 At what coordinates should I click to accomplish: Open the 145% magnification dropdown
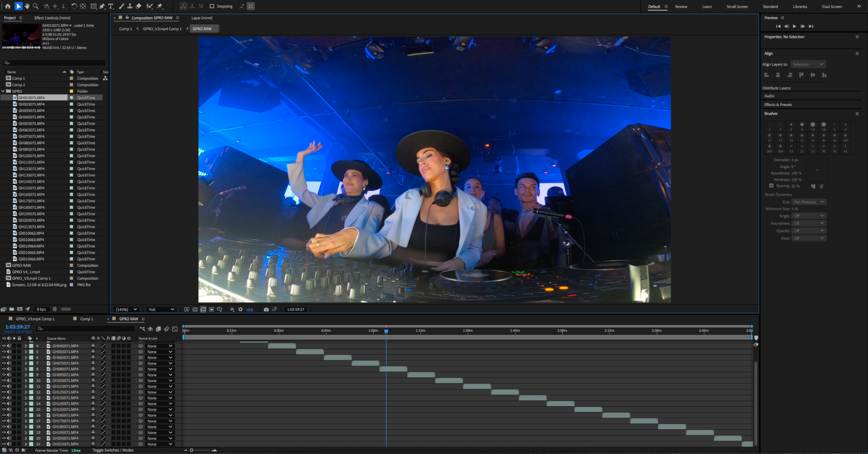[x=126, y=309]
